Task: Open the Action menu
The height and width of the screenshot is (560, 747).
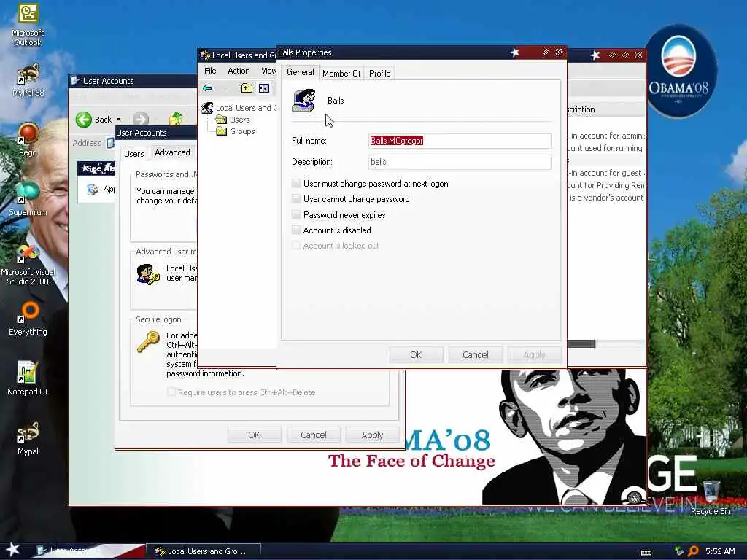Action: (x=239, y=71)
